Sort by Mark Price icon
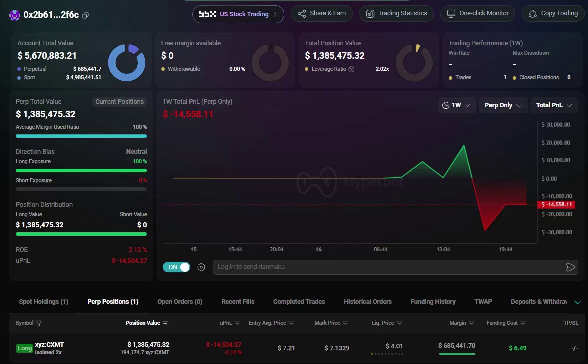The height and width of the screenshot is (364, 588). 346,323
